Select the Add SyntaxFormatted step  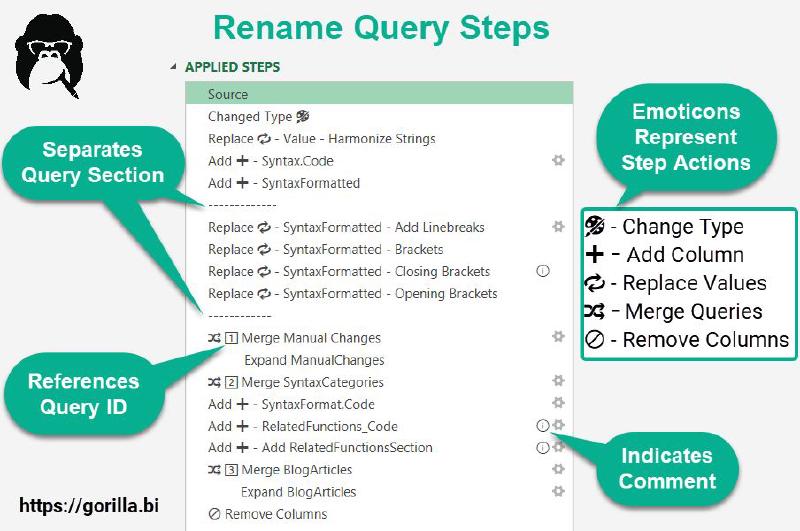(379, 183)
